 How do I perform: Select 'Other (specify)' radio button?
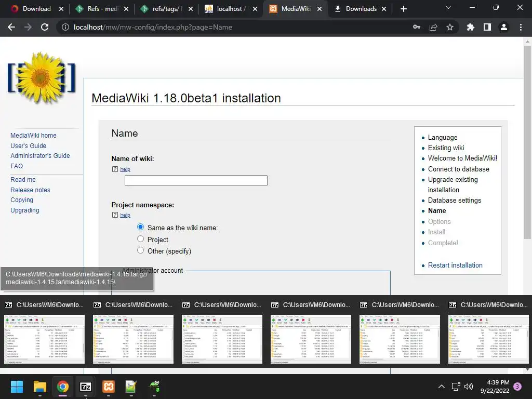pyautogui.click(x=140, y=250)
